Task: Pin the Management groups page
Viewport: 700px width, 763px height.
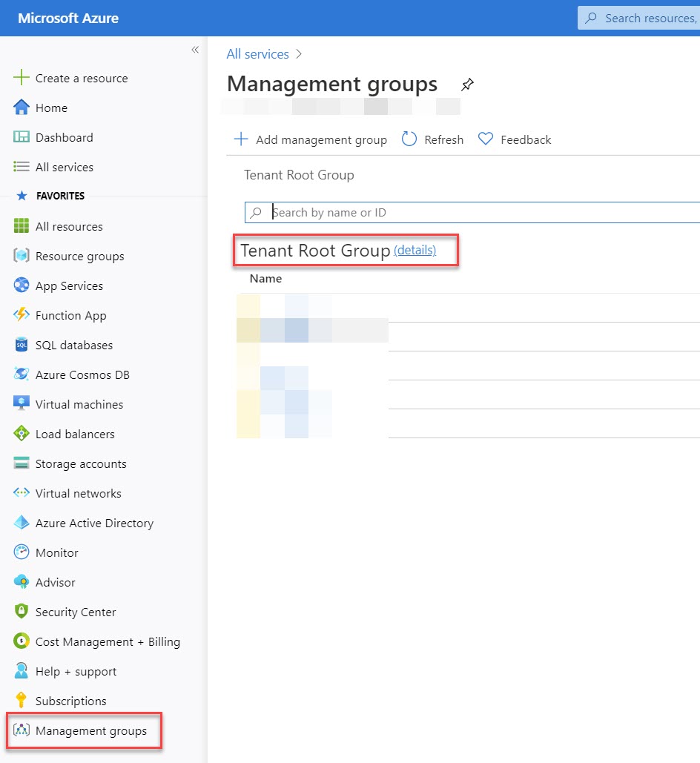Action: (467, 84)
